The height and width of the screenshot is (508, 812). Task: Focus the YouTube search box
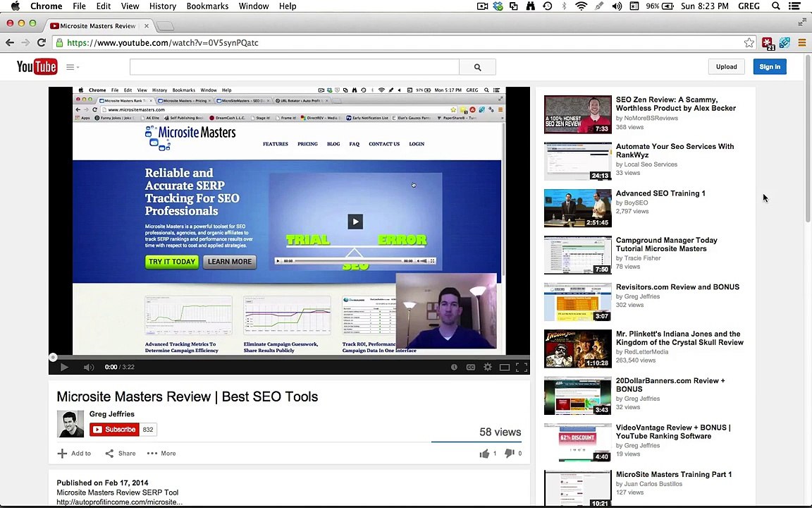point(294,67)
